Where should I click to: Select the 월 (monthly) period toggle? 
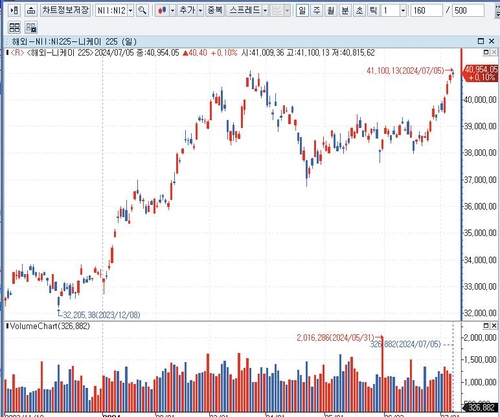(331, 11)
